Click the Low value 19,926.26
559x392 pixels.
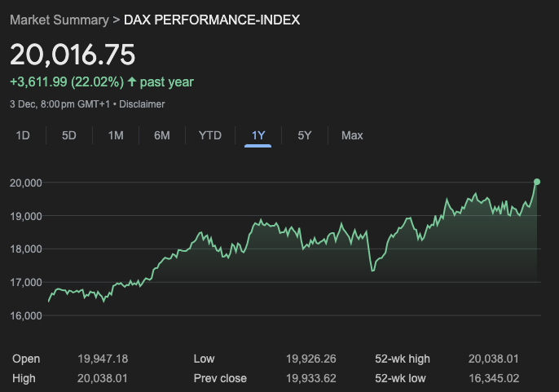[311, 359]
